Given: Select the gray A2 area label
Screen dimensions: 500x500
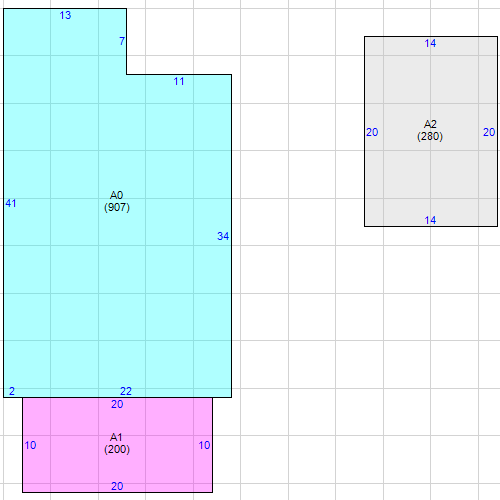Looking at the screenshot, I should coord(430,124).
